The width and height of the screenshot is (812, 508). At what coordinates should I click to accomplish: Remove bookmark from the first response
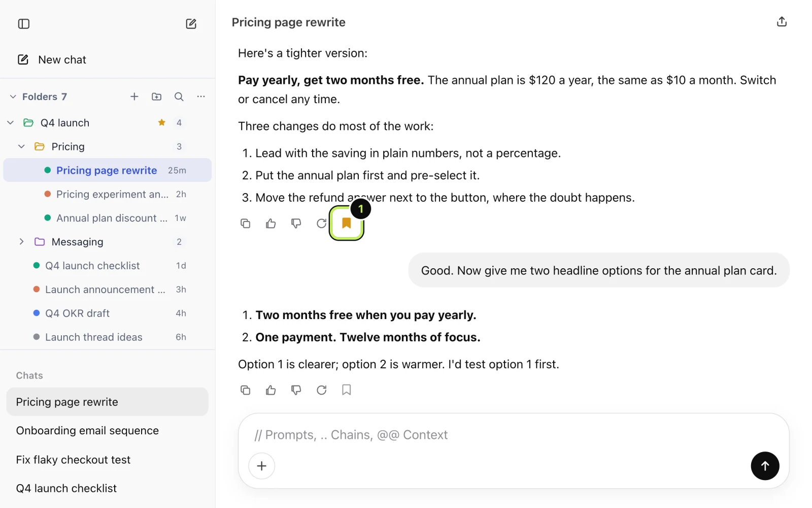click(347, 223)
